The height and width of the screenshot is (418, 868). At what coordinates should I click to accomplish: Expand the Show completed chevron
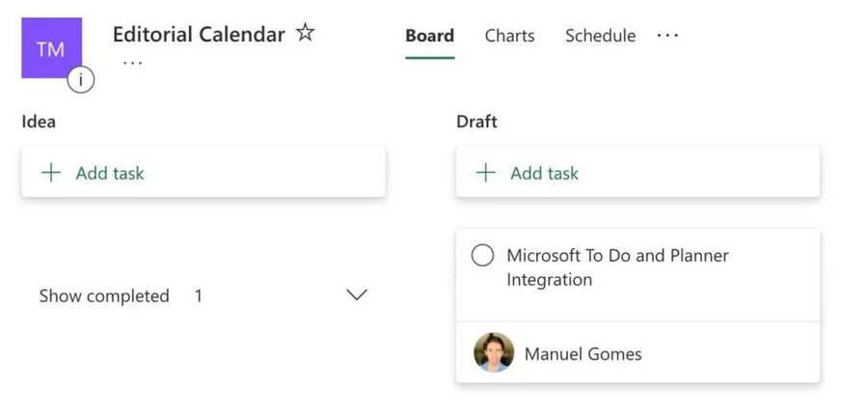pos(357,295)
